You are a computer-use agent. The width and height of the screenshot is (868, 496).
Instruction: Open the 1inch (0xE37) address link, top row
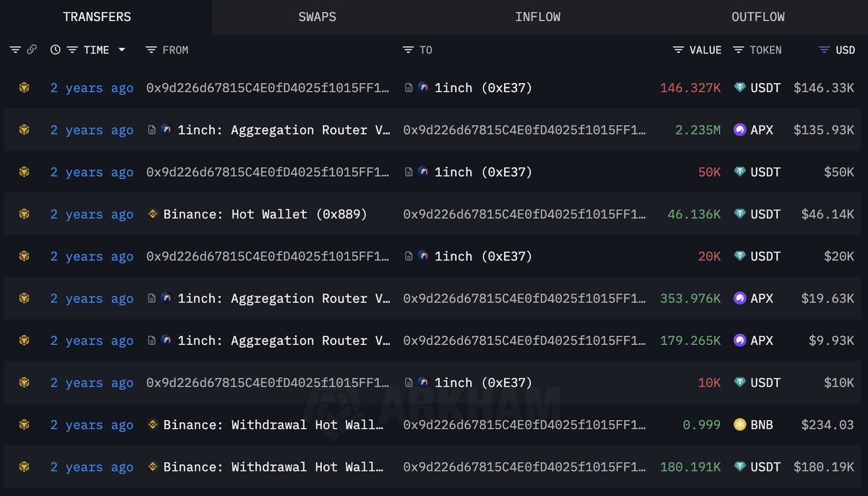click(x=483, y=87)
